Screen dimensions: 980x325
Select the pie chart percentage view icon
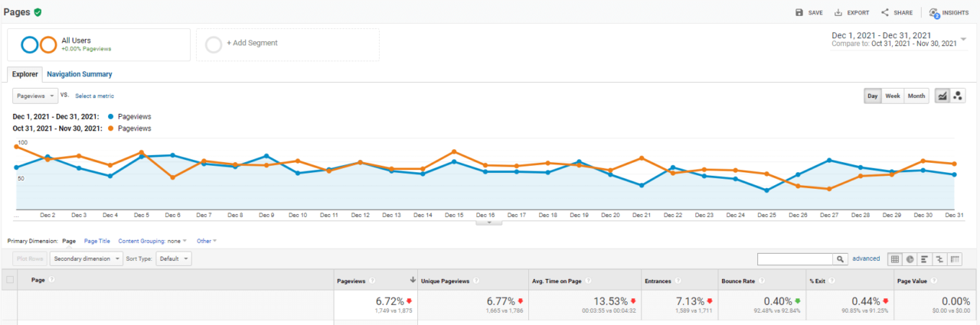[910, 259]
